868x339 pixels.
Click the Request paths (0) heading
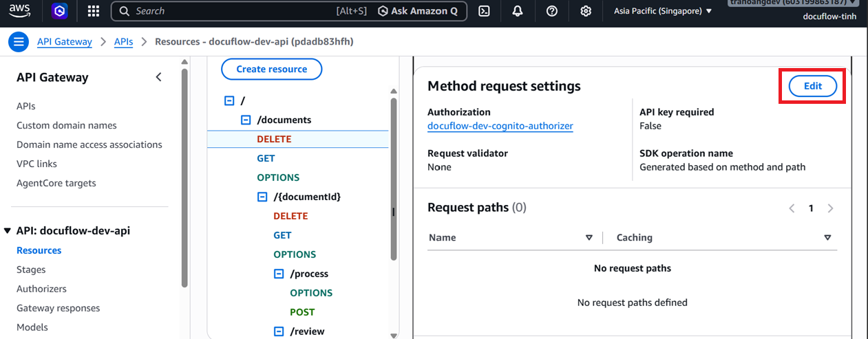pyautogui.click(x=477, y=207)
